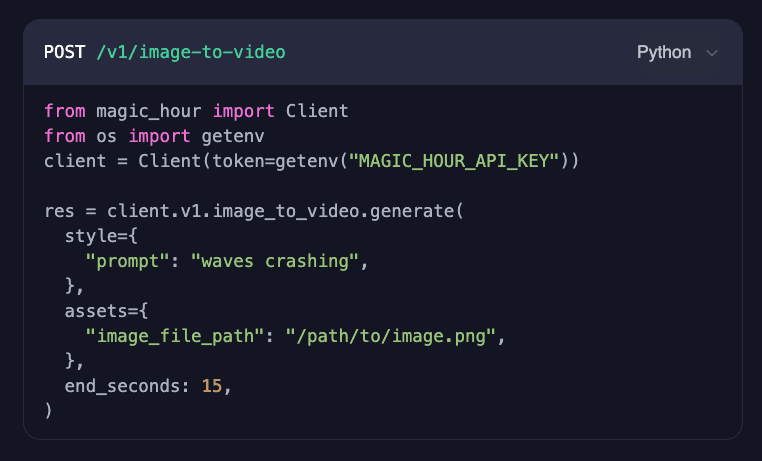Click the /v1/image-to-video endpoint path
Screen dimensions: 762x461
pyautogui.click(x=191, y=52)
